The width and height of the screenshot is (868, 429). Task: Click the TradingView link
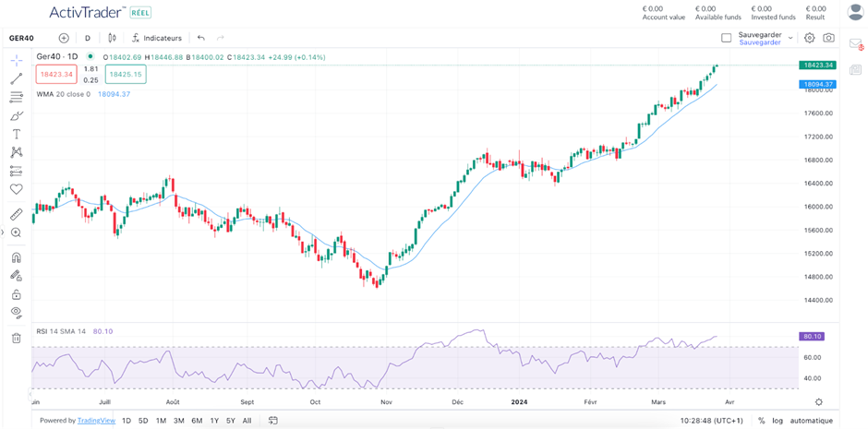click(x=96, y=421)
